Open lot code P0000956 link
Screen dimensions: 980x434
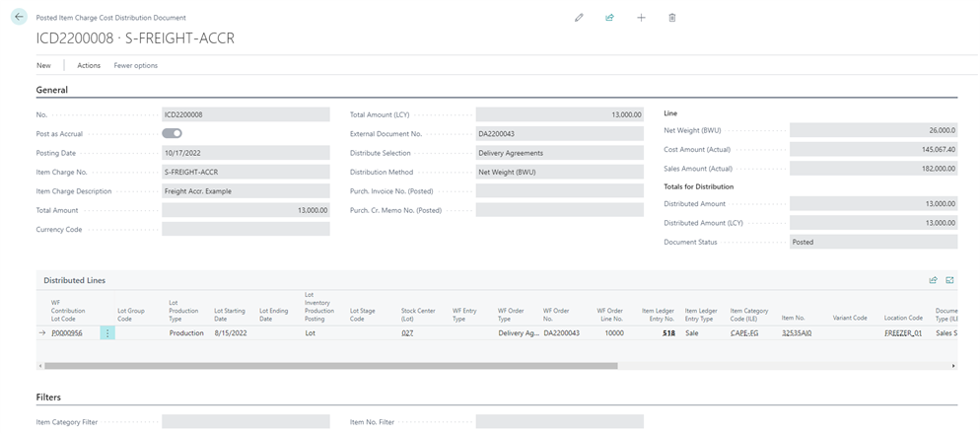pyautogui.click(x=67, y=333)
